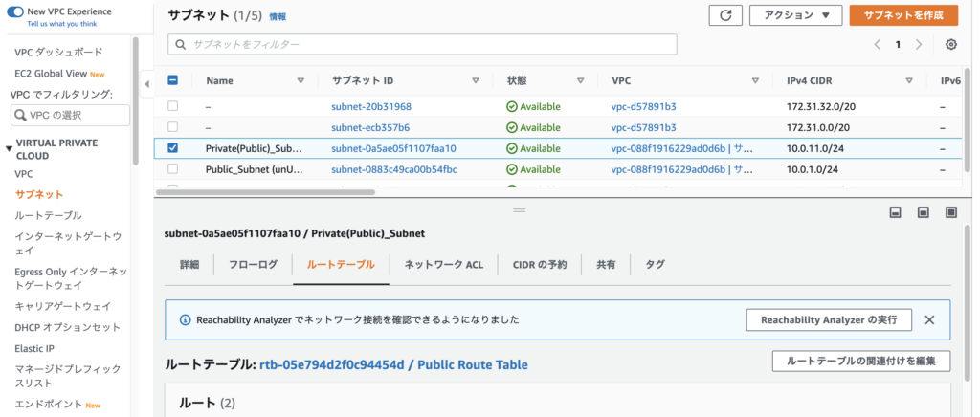Open VPC item in sidebar
Screen dimensions: 980x417
pos(24,174)
